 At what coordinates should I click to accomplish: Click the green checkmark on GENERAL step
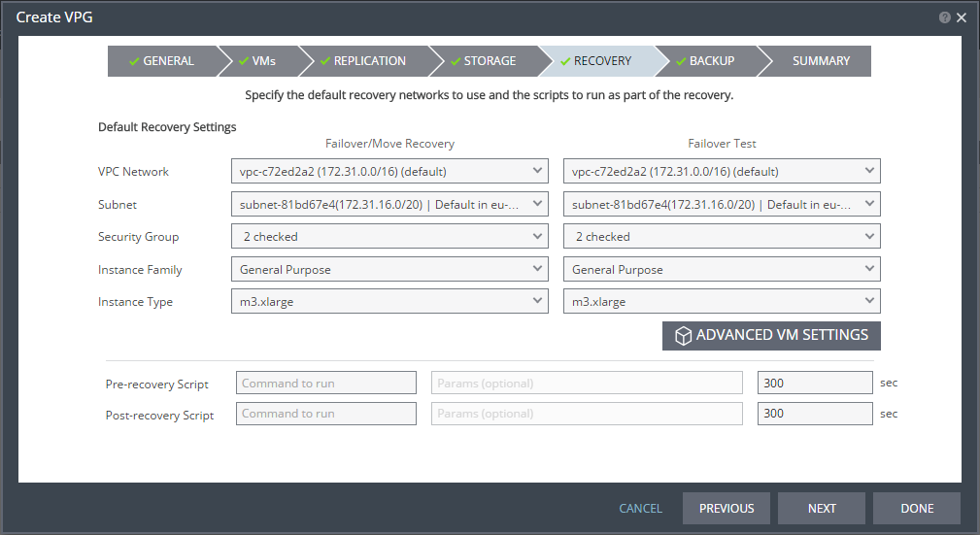tap(134, 61)
